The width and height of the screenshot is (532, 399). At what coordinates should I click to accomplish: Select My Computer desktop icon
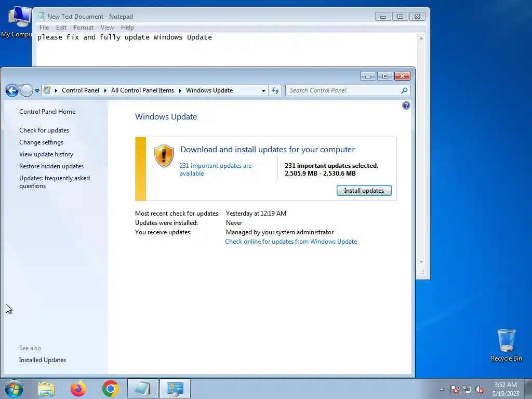click(x=16, y=22)
